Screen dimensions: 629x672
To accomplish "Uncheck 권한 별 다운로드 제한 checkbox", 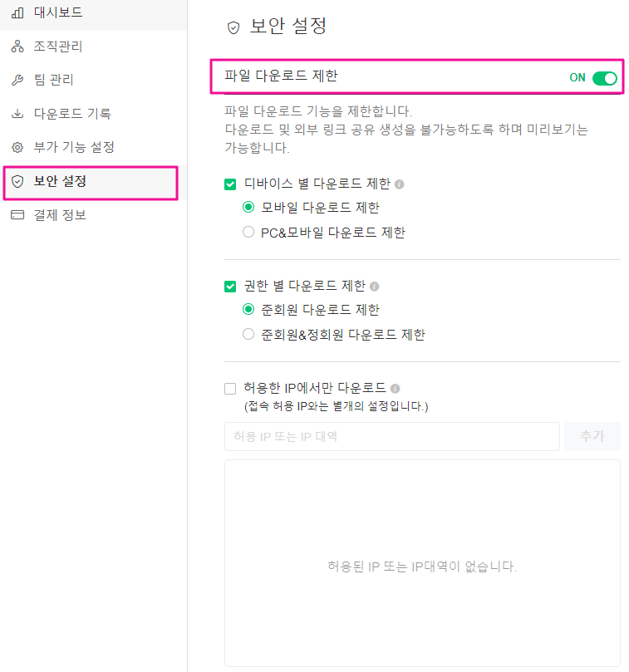I will pos(231,287).
